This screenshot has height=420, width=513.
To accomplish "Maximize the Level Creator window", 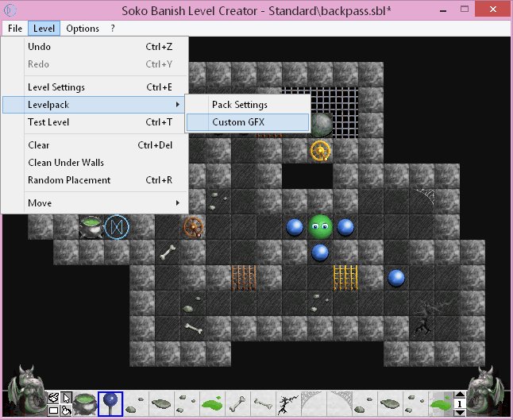I will 465,10.
